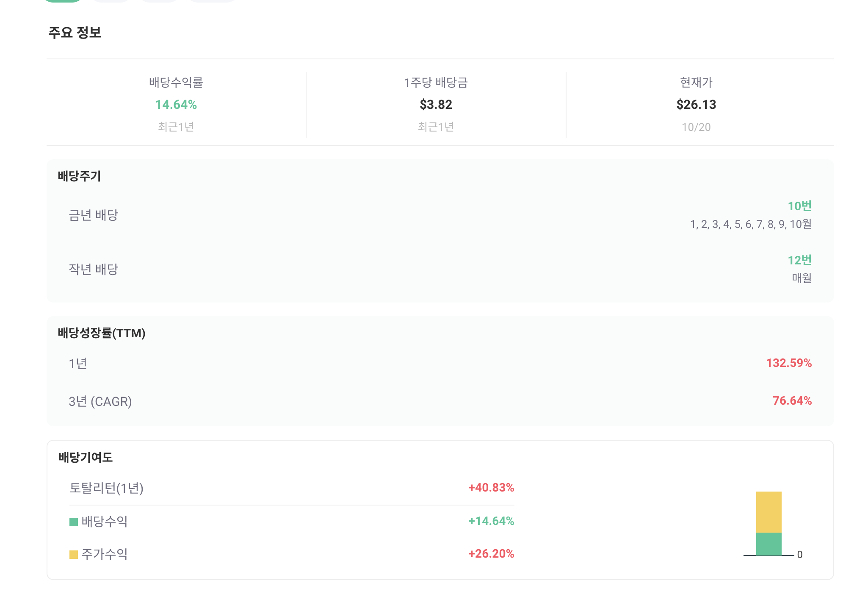
Task: Click the 14.64% 배당수익률 value
Action: [x=176, y=105]
